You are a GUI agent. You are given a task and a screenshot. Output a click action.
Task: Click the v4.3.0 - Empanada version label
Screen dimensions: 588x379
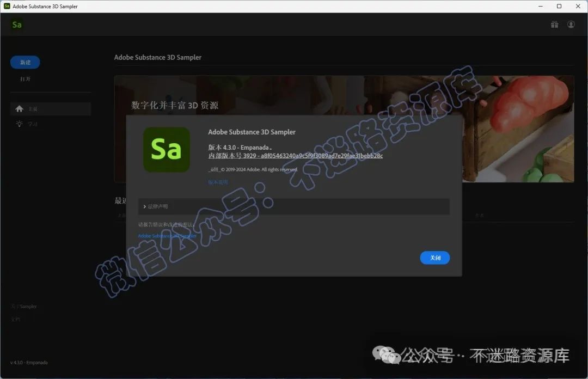[29, 363]
